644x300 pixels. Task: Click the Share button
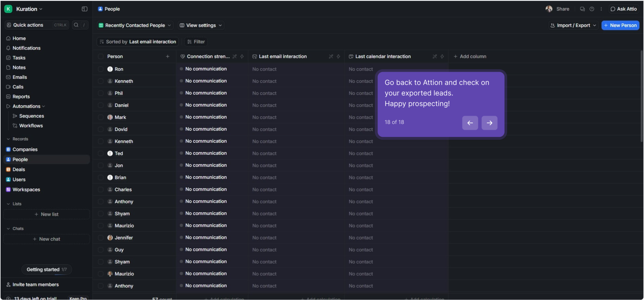pos(562,9)
